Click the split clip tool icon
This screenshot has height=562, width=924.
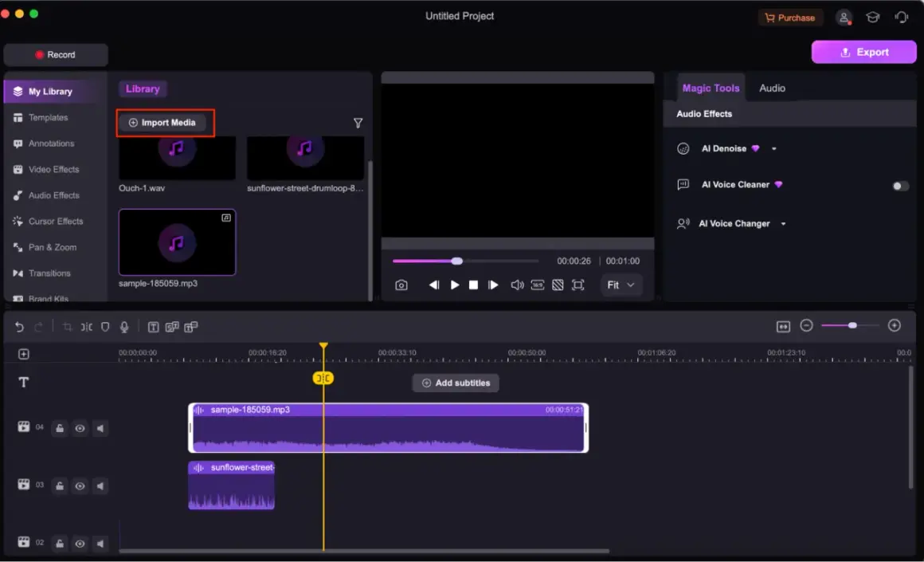pyautogui.click(x=87, y=327)
